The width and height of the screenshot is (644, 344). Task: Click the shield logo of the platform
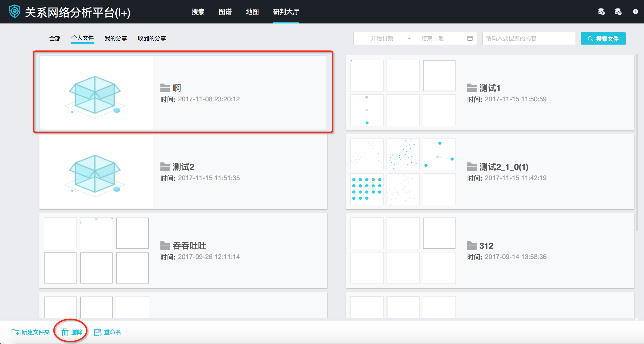tap(15, 11)
